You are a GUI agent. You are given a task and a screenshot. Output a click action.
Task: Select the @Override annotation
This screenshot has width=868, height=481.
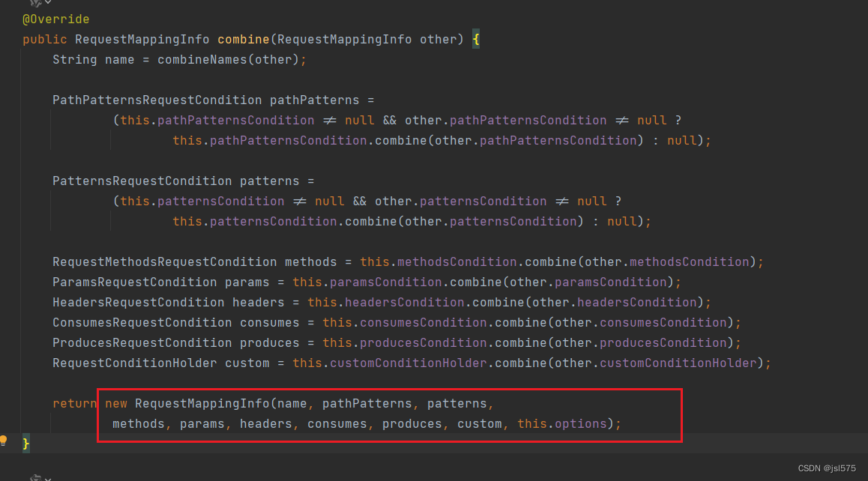pyautogui.click(x=55, y=19)
